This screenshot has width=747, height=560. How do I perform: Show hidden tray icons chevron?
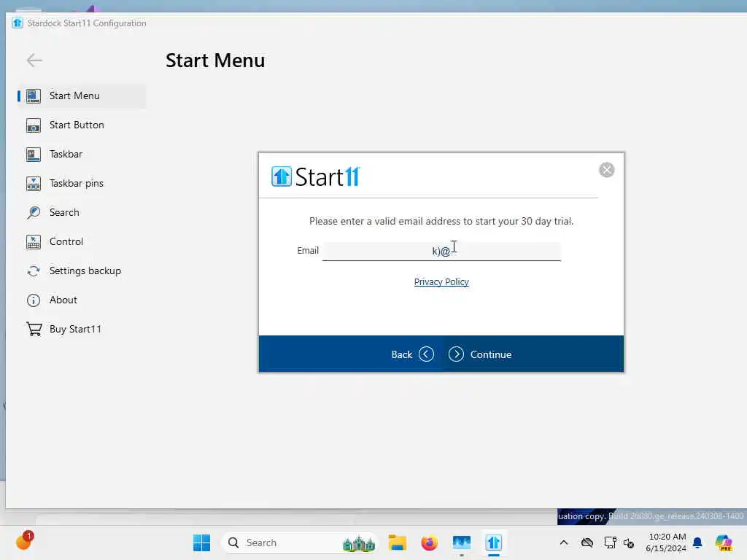point(564,542)
